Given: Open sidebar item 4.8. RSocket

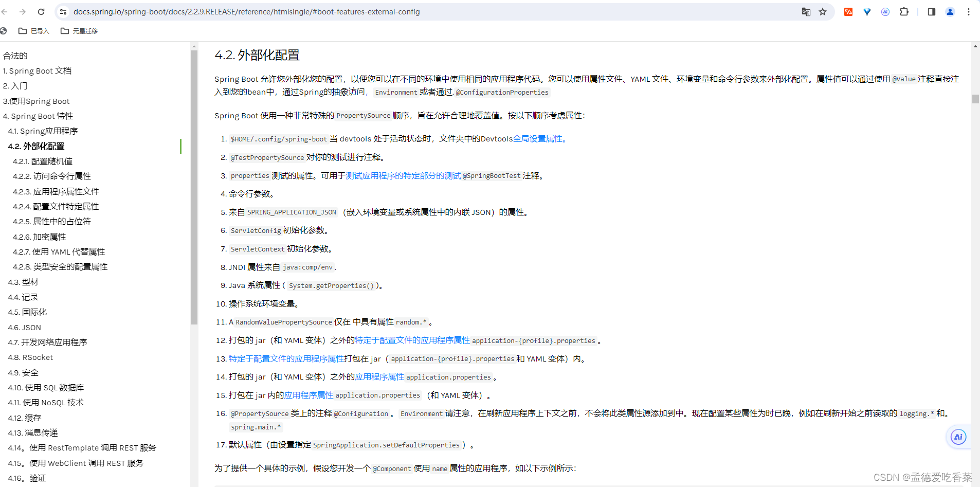Looking at the screenshot, I should click(x=30, y=357).
